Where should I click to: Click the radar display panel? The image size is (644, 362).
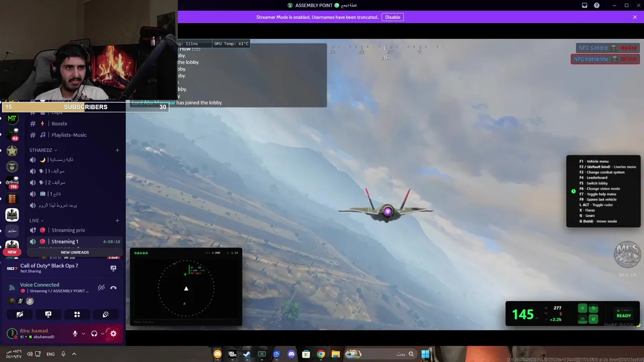(x=186, y=287)
